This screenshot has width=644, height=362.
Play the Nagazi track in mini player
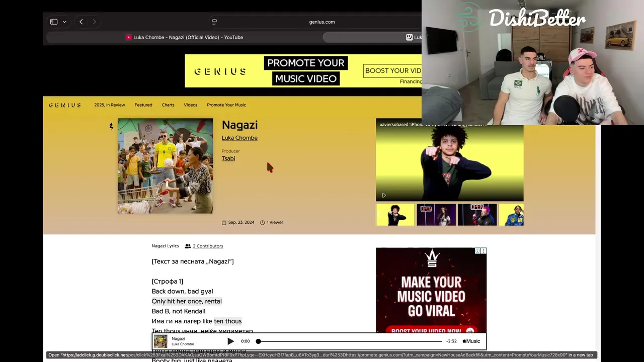tap(230, 341)
